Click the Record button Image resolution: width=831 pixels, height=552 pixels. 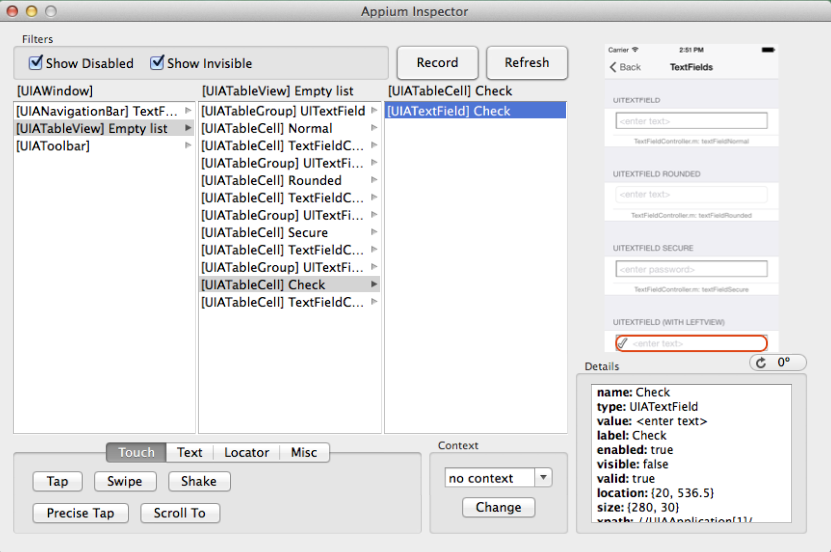(x=437, y=63)
